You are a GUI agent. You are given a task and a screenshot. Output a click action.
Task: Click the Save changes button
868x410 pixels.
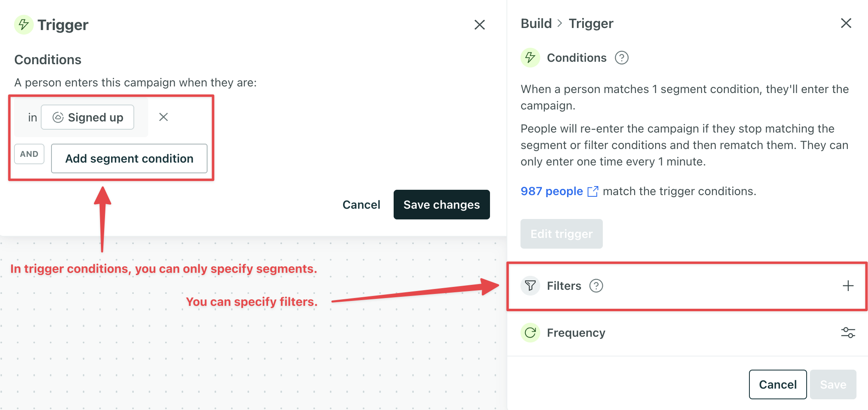441,205
